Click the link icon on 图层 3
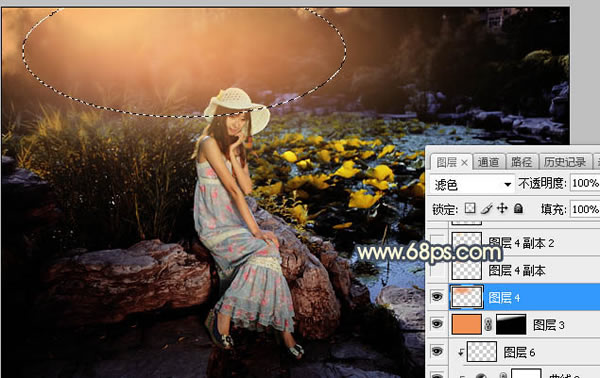 coord(488,324)
